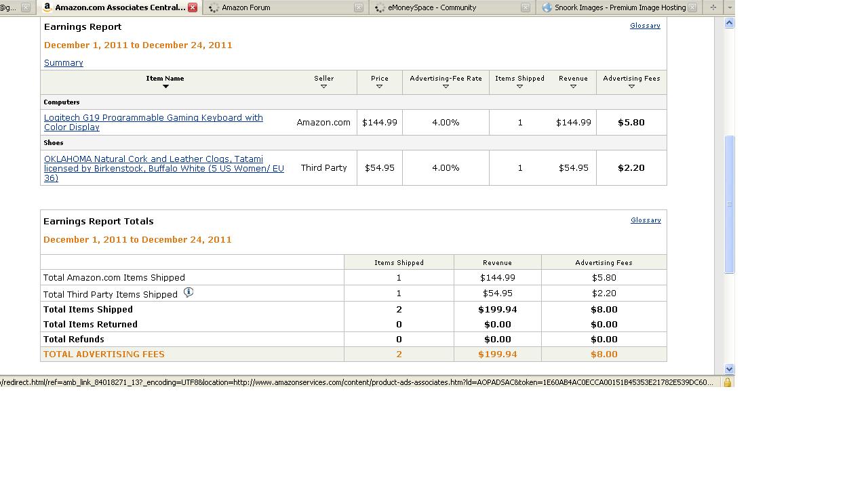The image size is (868, 488).
Task: Click the $2.20 advertising fee in clogs row
Action: [631, 167]
